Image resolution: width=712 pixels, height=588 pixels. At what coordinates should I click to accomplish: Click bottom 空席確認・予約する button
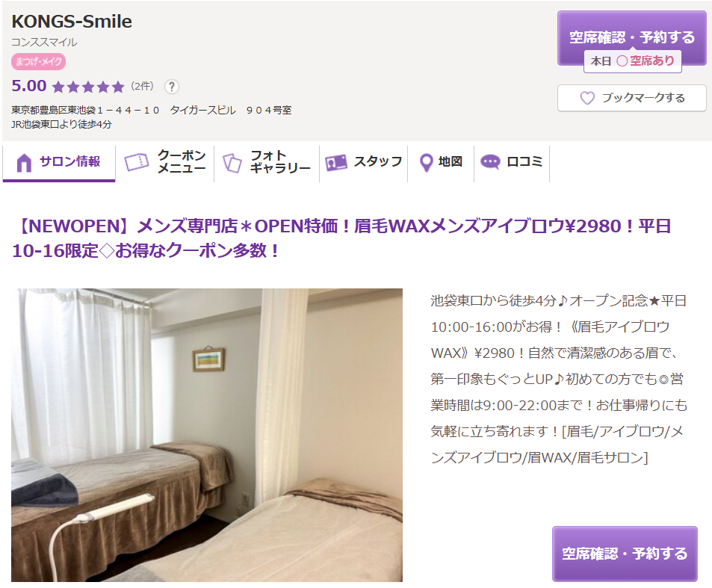pyautogui.click(x=625, y=554)
